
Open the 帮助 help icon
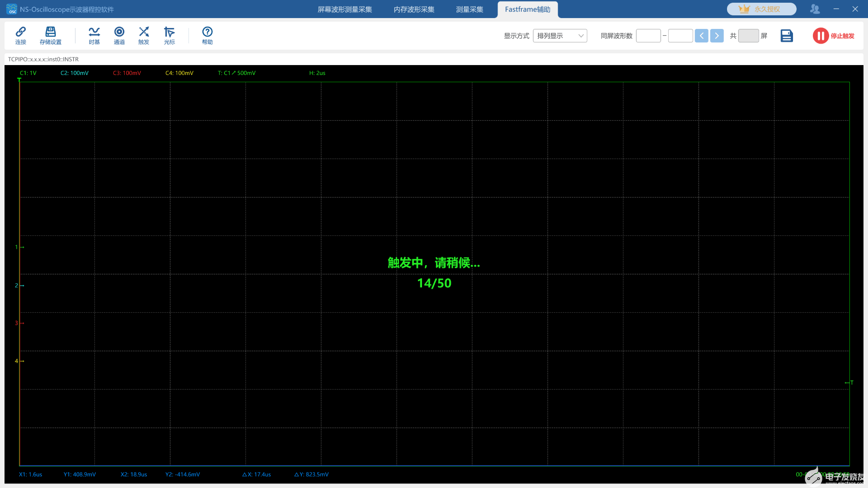pos(207,35)
